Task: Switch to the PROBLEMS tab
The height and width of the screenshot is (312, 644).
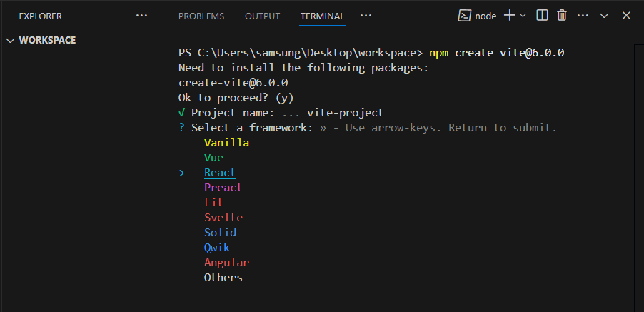Action: tap(201, 16)
